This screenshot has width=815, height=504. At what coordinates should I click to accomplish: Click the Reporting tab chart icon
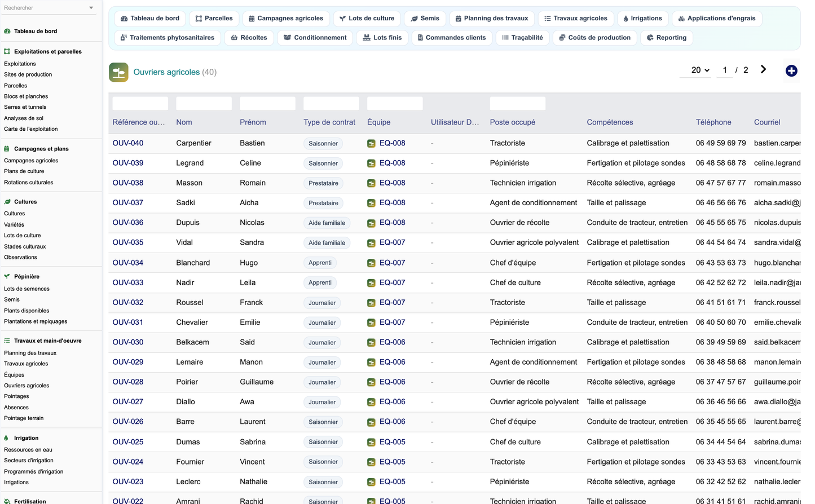point(650,38)
